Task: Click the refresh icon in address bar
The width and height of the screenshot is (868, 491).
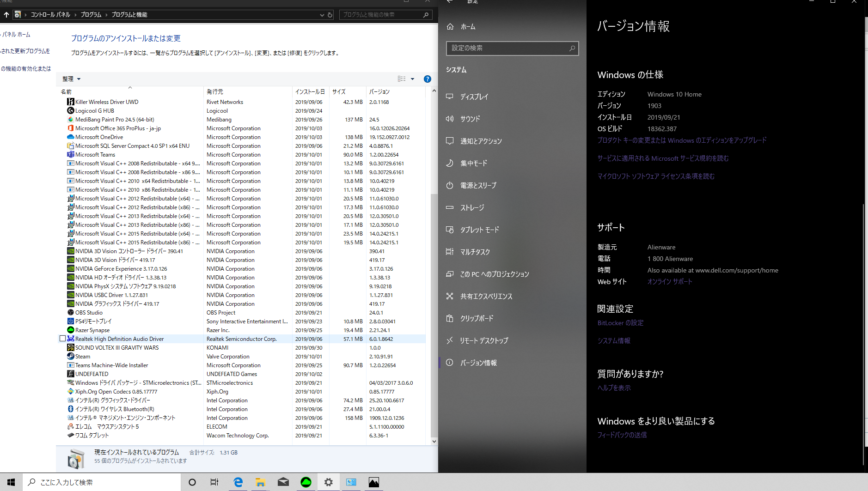Action: click(330, 15)
